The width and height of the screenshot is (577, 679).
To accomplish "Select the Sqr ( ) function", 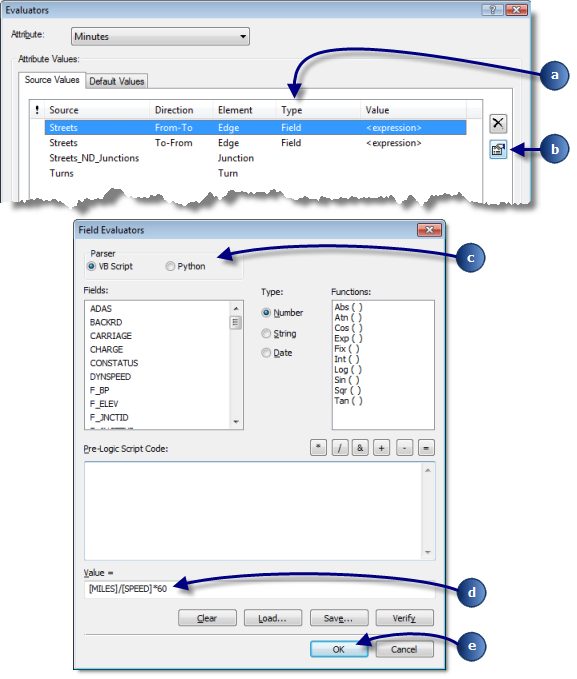I will 347,391.
